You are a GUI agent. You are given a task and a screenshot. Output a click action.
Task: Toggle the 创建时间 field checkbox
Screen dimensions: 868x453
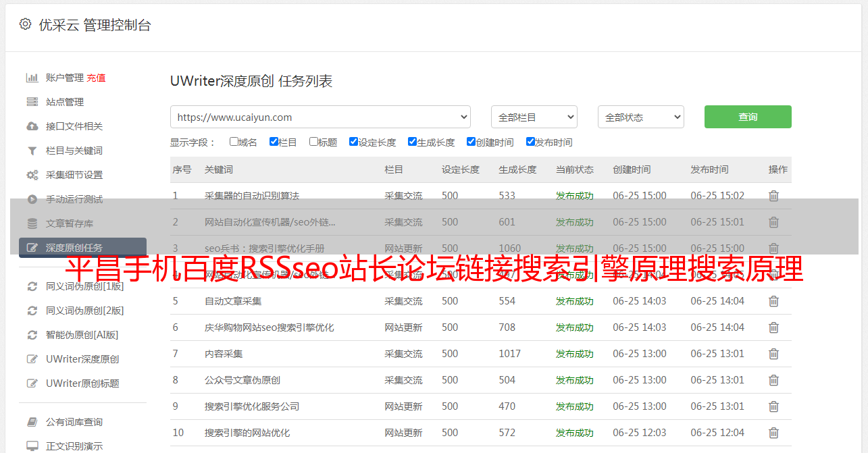471,142
